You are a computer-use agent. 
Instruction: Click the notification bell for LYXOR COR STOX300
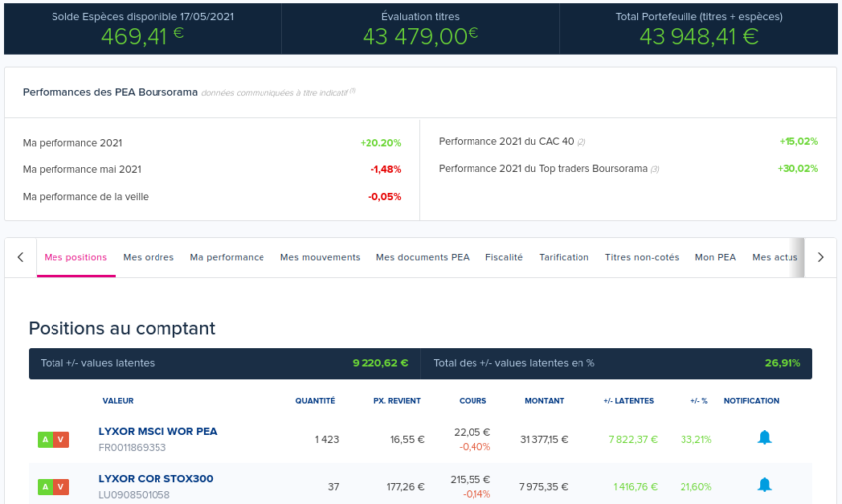[x=764, y=485]
